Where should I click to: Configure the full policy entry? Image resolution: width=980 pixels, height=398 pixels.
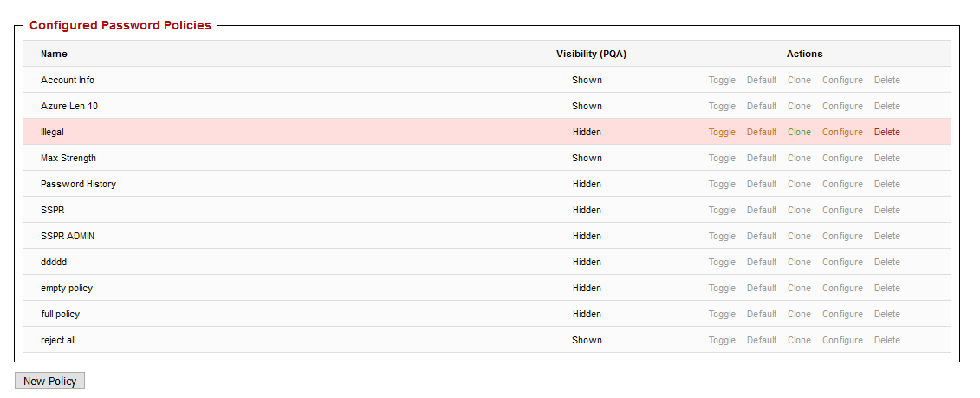click(842, 314)
